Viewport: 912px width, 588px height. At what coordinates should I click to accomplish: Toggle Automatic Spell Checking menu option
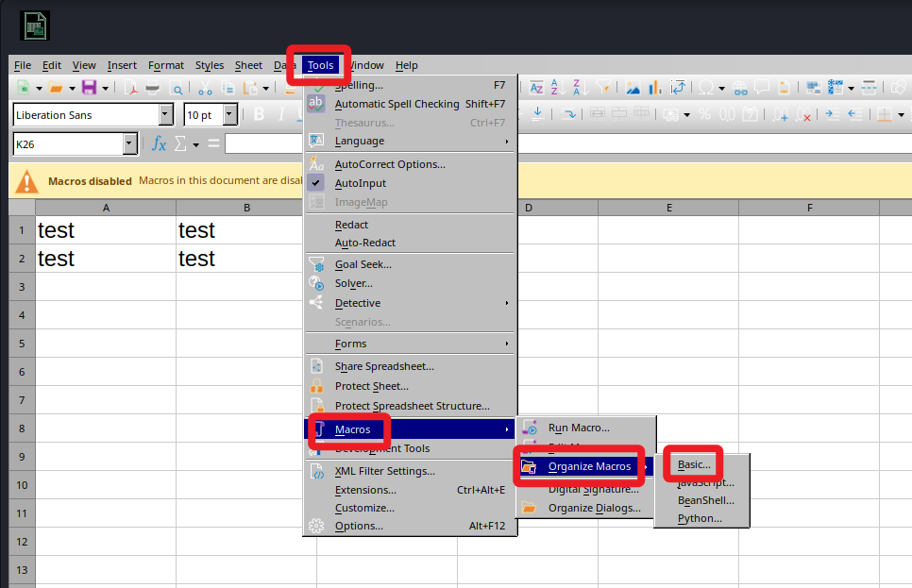[x=397, y=104]
